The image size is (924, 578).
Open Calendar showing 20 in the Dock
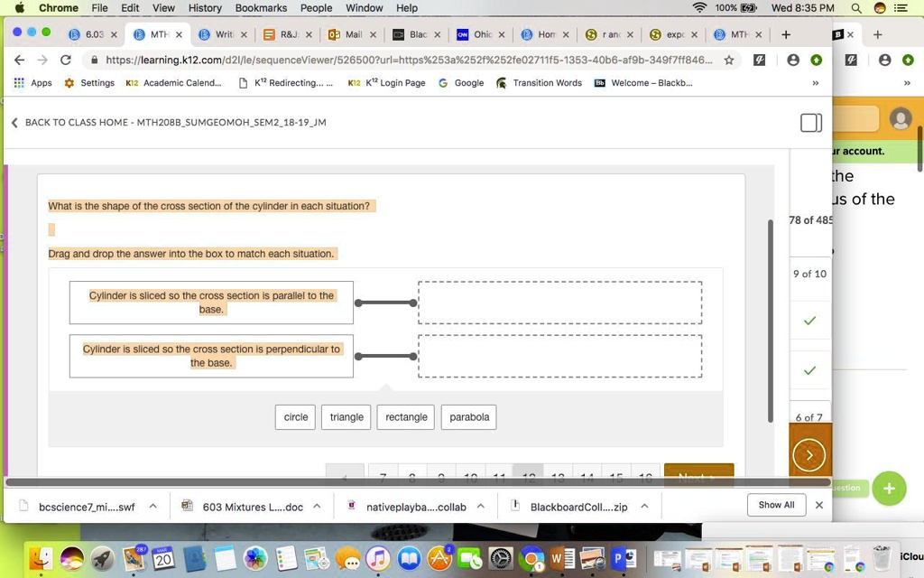(164, 558)
